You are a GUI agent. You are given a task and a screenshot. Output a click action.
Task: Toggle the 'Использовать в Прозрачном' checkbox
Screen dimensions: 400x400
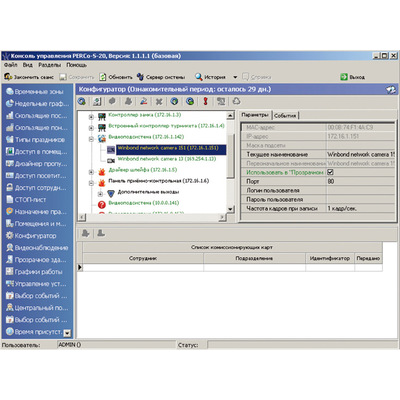click(330, 172)
